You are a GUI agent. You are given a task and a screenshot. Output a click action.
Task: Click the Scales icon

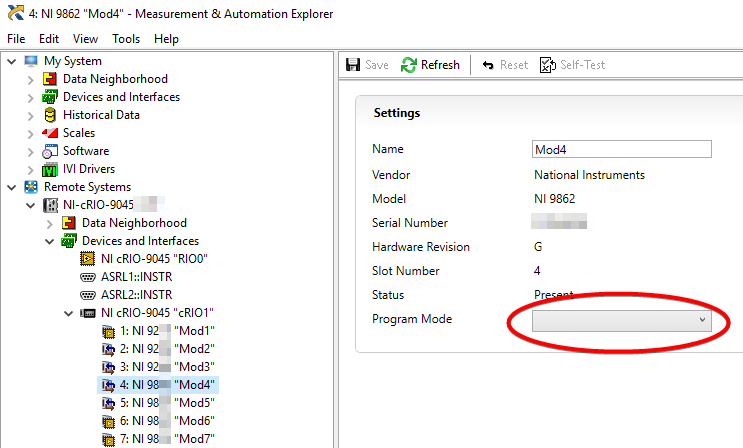click(x=50, y=133)
